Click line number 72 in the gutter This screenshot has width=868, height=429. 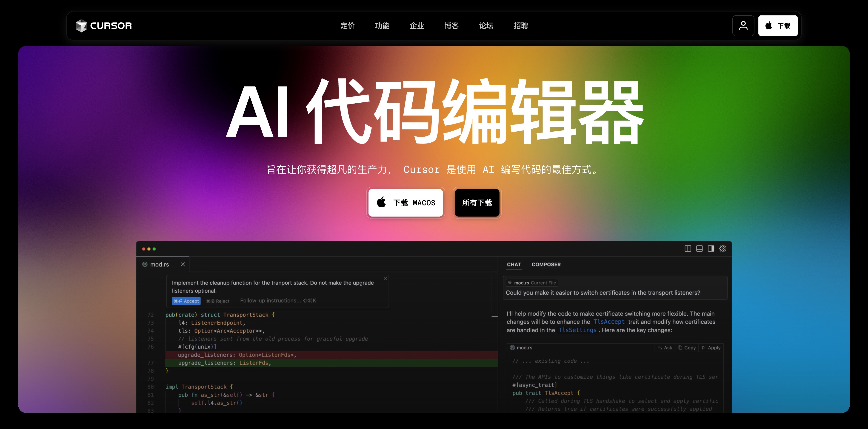[150, 315]
